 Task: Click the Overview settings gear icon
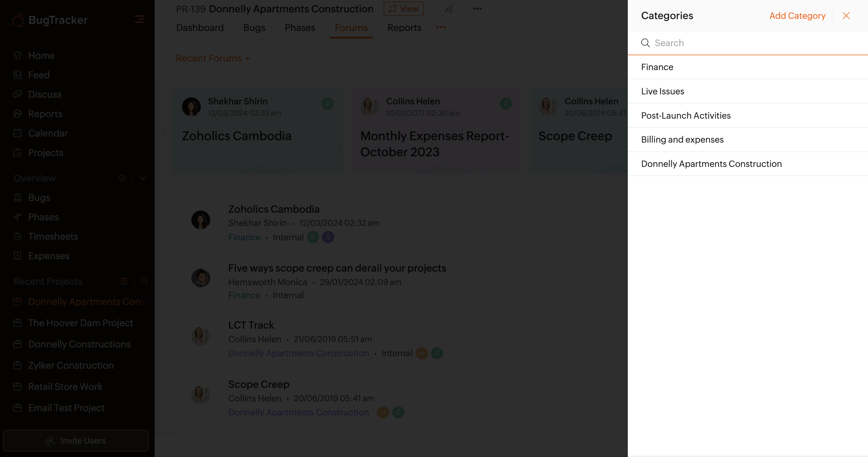point(122,178)
